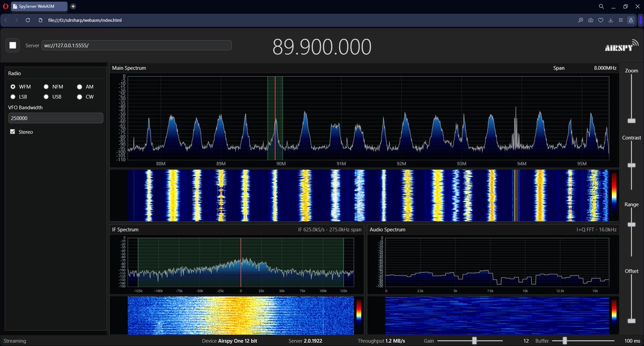Image resolution: width=644 pixels, height=346 pixels.
Task: Tune to the 94M peak in Main Spectrum
Action: coord(515,128)
